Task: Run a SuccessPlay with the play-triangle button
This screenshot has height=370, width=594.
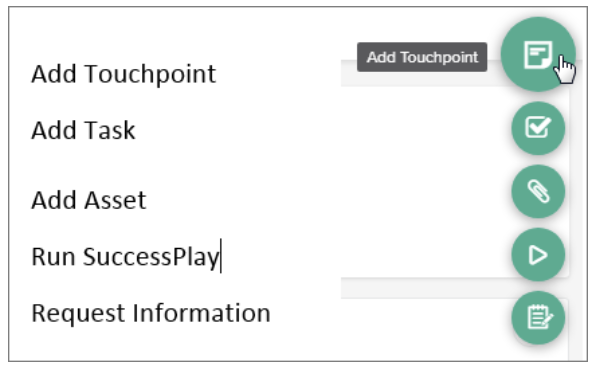Action: point(538,254)
